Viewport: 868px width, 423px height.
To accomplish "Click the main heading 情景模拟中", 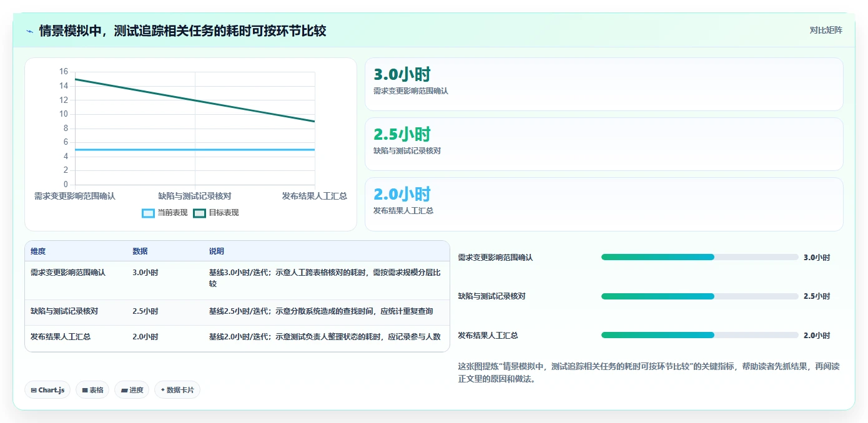I will [x=182, y=31].
